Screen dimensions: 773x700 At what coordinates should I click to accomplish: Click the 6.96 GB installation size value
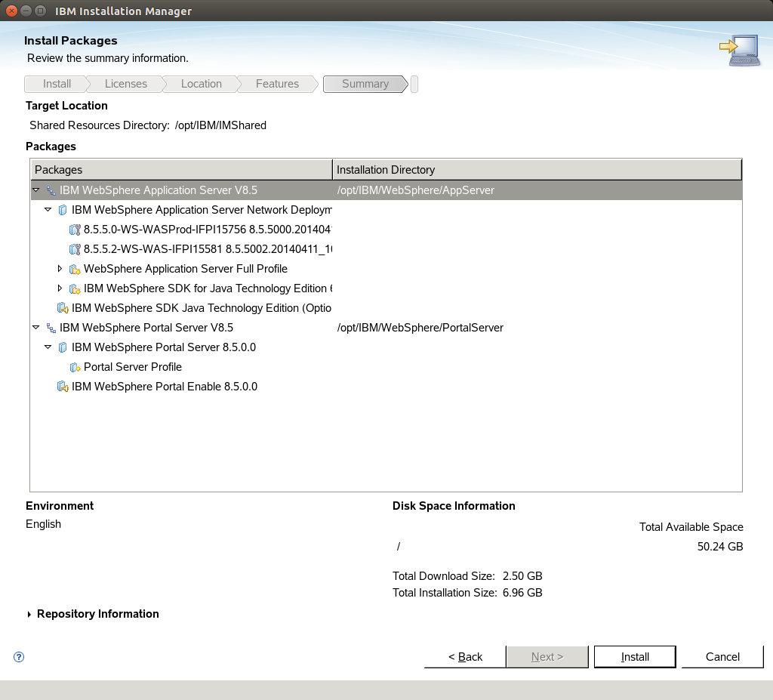click(x=522, y=593)
